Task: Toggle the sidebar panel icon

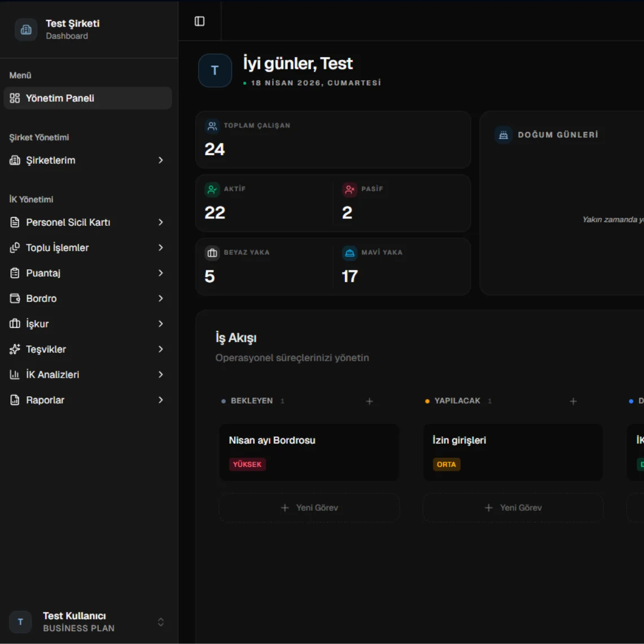Action: (x=200, y=21)
